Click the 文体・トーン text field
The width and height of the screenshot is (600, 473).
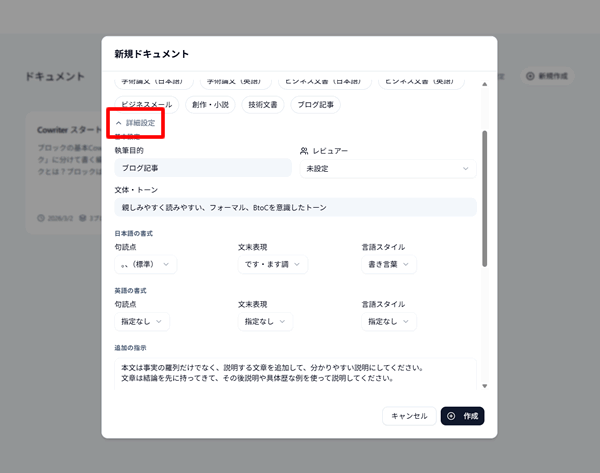[295, 207]
